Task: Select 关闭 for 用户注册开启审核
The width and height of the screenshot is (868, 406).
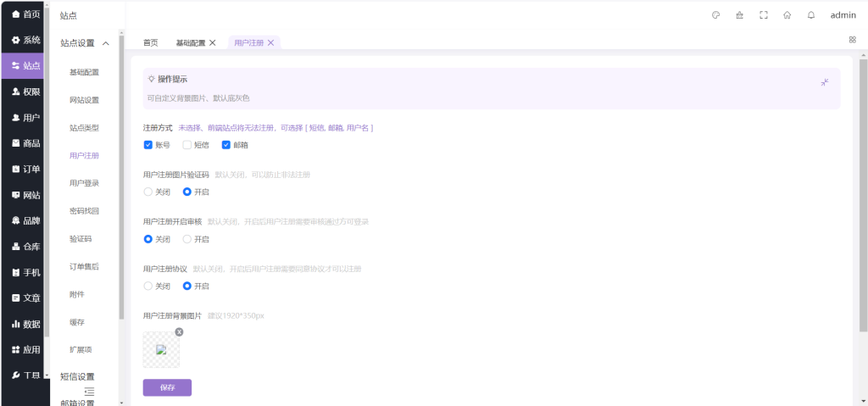Action: 147,239
